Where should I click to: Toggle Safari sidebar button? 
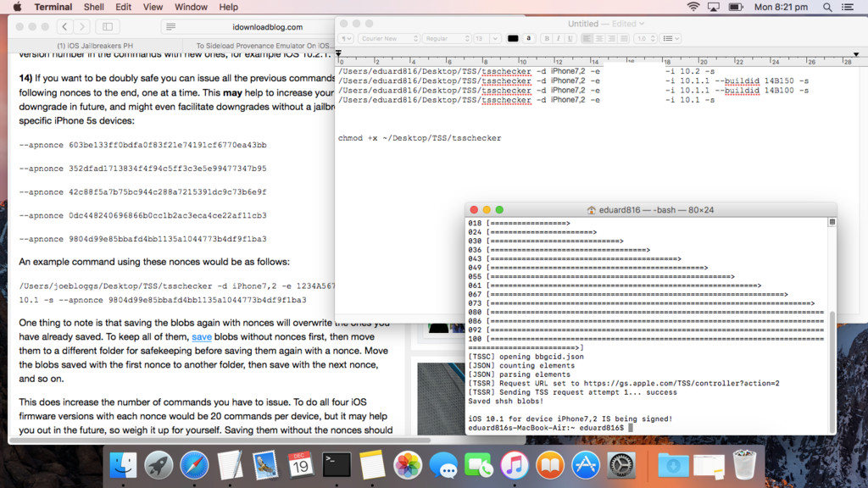108,26
